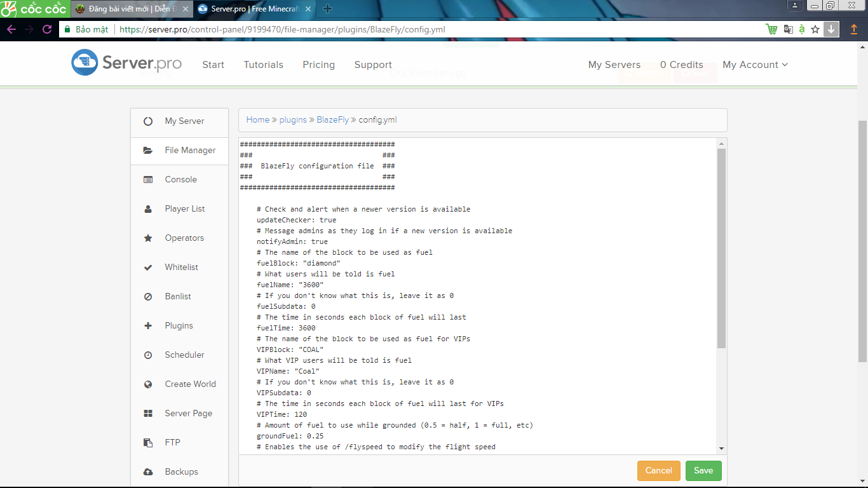Open Banlist in sidebar
Screen dimensions: 868x488
click(179, 297)
